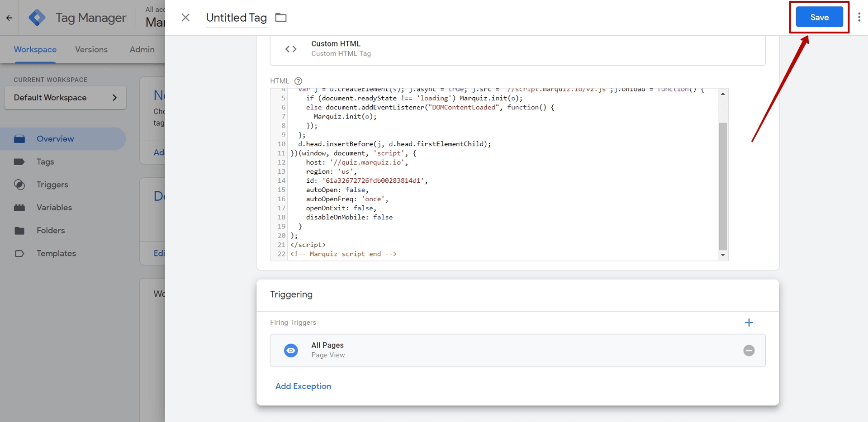
Task: Click the 'Marquiz script end' comment line
Action: point(343,254)
